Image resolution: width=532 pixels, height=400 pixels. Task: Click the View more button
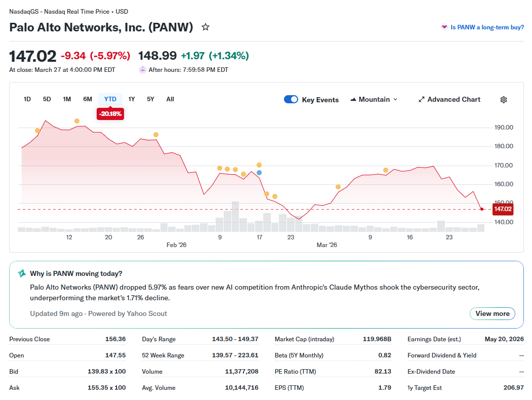click(x=492, y=313)
